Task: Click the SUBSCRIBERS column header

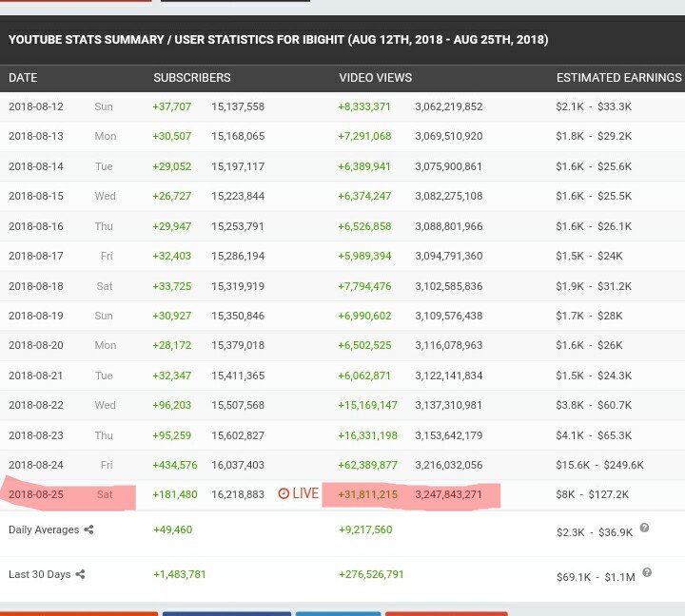Action: click(192, 78)
